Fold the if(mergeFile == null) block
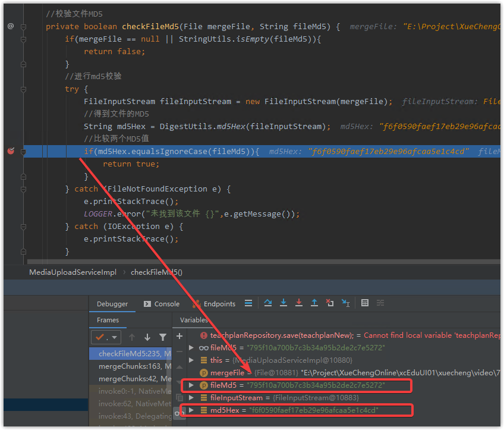 point(23,39)
